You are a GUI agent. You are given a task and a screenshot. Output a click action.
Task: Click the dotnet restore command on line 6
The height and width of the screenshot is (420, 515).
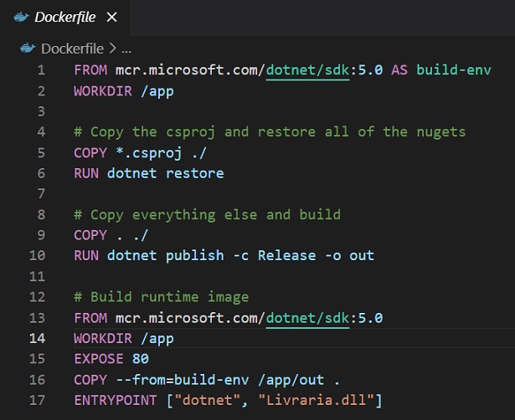(166, 173)
